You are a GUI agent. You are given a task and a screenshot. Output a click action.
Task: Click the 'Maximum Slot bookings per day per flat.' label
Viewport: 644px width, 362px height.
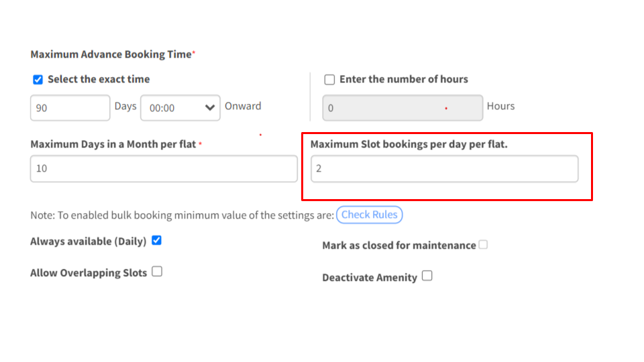coord(409,145)
